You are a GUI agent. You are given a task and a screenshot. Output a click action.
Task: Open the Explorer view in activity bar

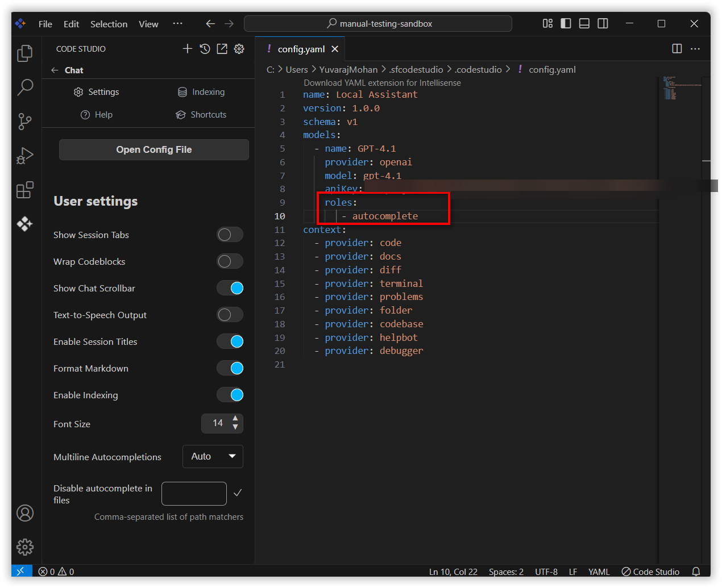25,53
